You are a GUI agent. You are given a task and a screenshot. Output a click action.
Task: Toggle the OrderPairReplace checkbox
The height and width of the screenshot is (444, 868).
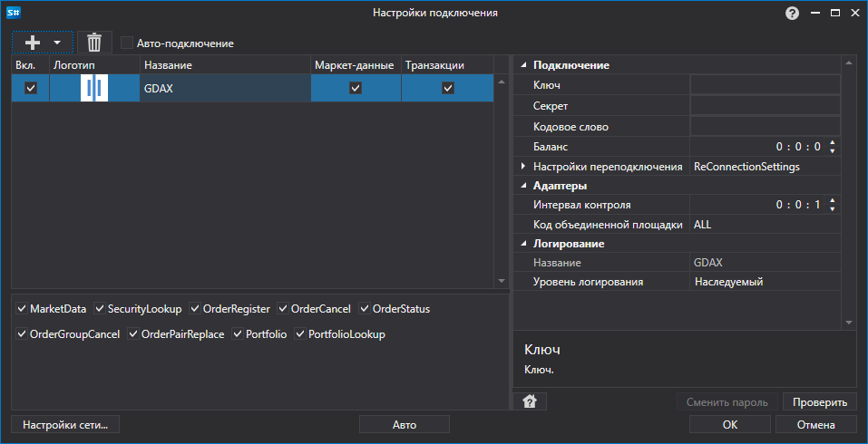(133, 334)
